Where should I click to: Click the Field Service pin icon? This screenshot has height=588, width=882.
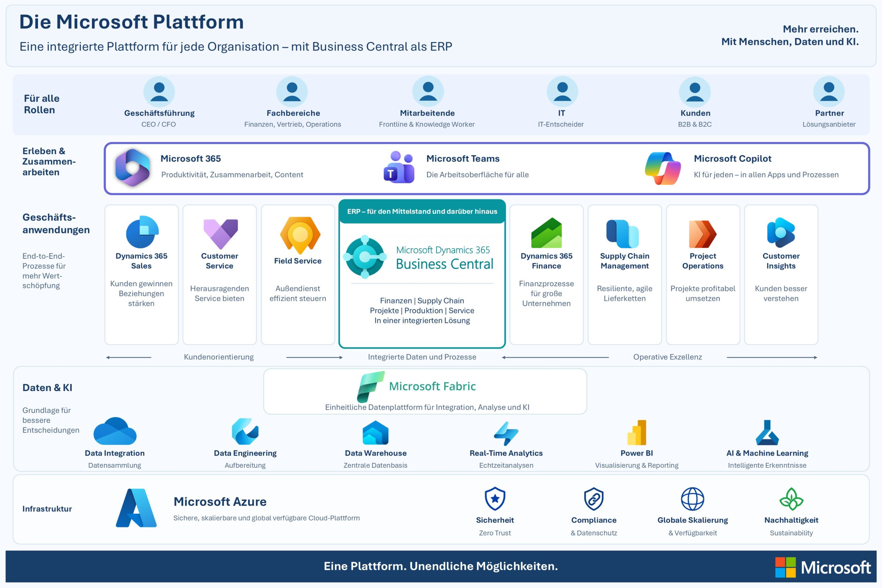coord(300,235)
